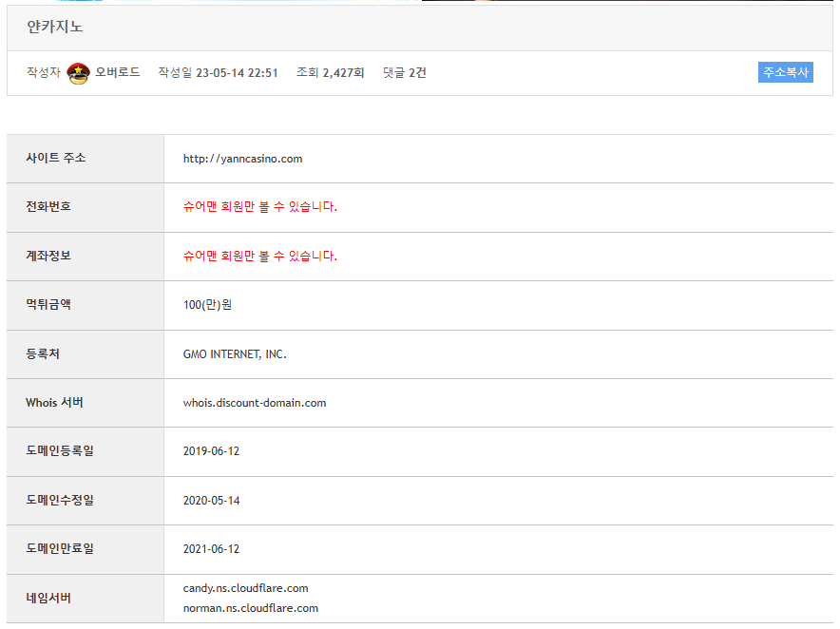Click the Whois 서버 label

pos(54,403)
